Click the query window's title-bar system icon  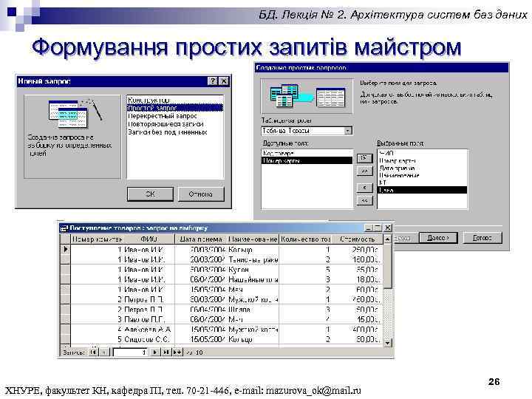click(64, 228)
